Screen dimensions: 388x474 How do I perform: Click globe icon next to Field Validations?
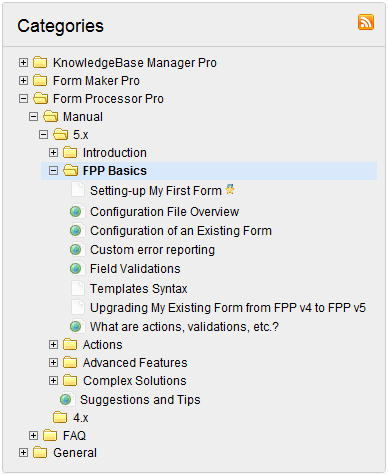(x=76, y=268)
